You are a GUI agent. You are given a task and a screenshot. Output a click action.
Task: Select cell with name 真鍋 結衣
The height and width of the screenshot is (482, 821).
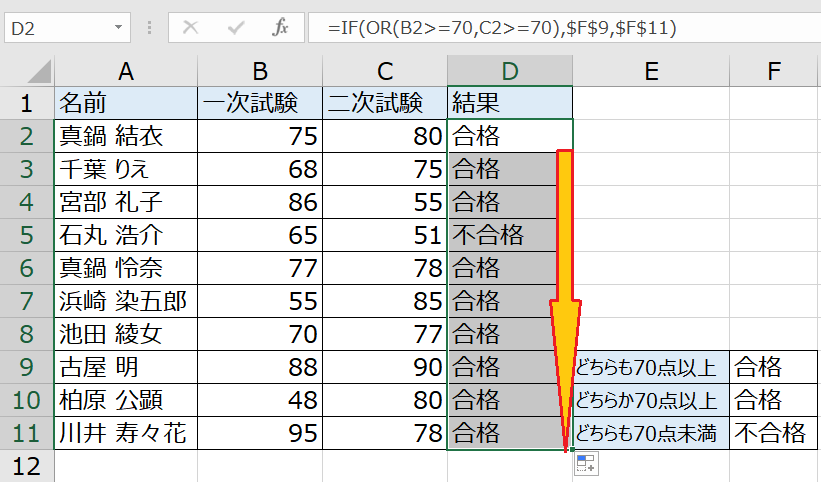coord(126,136)
